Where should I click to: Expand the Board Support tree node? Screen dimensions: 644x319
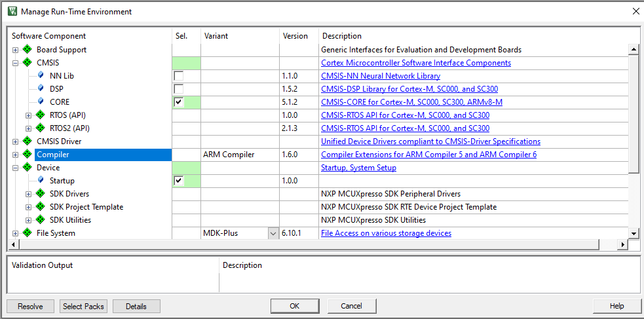(15, 50)
